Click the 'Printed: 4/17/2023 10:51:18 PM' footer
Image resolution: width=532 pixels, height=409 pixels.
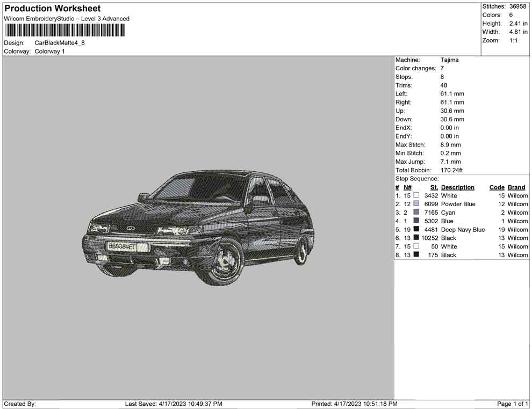(354, 404)
